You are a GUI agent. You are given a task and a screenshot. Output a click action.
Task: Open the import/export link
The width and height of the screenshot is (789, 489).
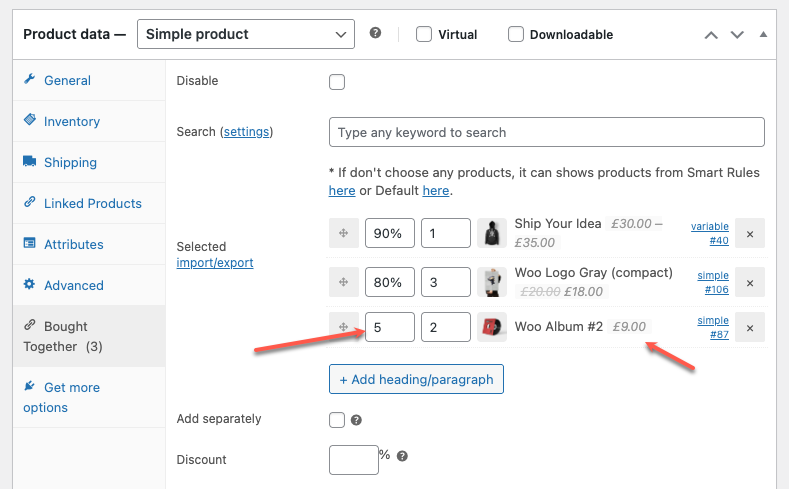214,263
